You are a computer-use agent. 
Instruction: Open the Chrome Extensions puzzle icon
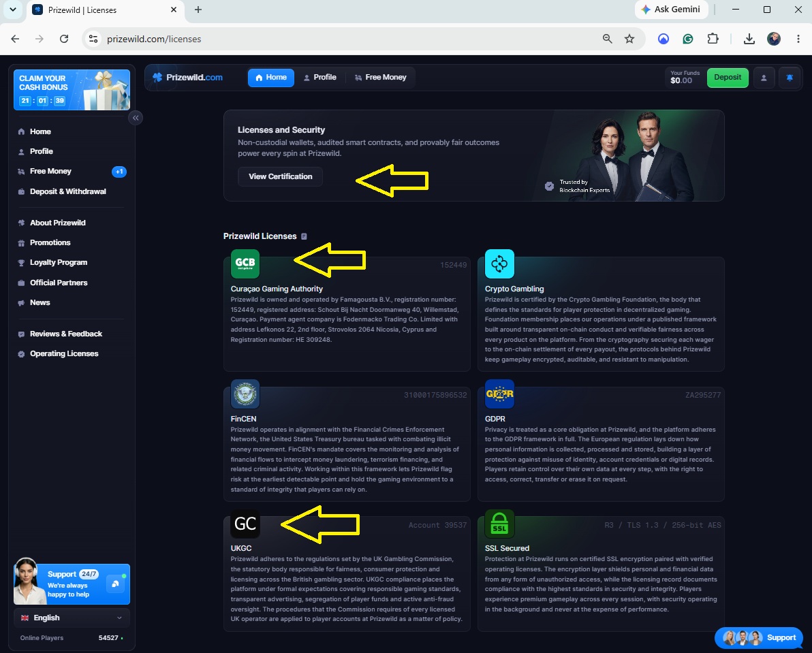click(713, 39)
